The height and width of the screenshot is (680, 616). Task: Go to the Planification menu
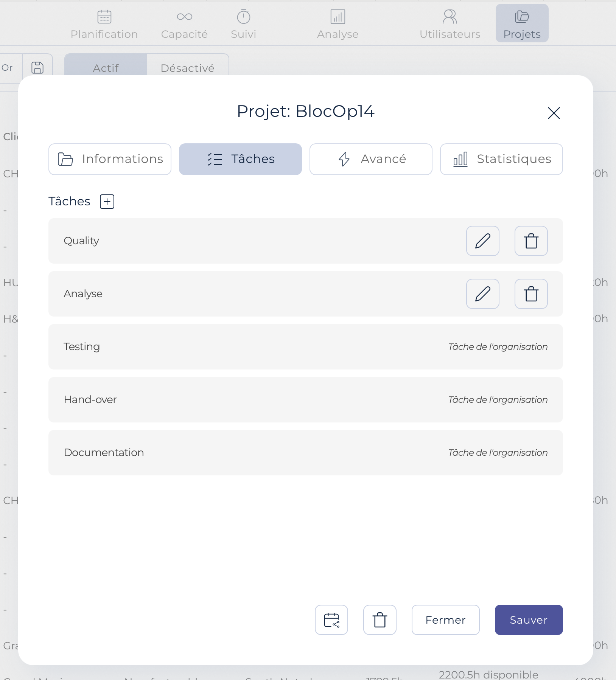(x=104, y=24)
